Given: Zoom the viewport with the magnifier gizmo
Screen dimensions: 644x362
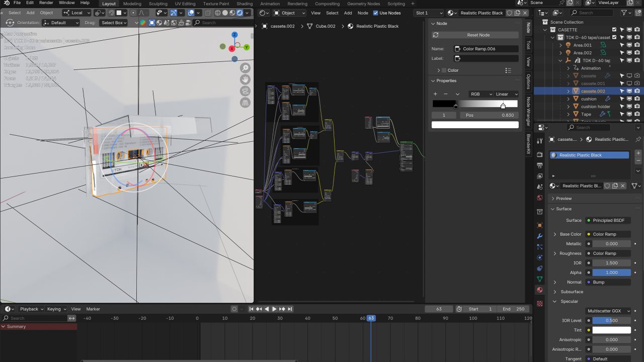Looking at the screenshot, I should point(245,68).
